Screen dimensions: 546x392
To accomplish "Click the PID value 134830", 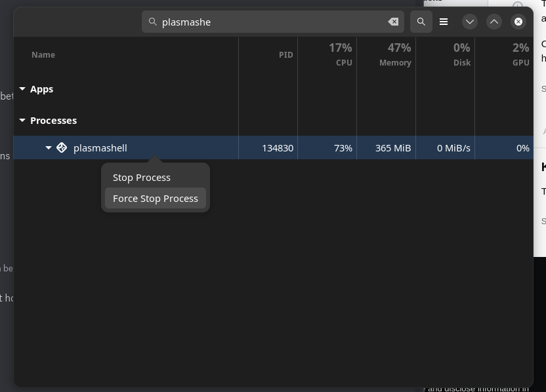I will point(278,148).
